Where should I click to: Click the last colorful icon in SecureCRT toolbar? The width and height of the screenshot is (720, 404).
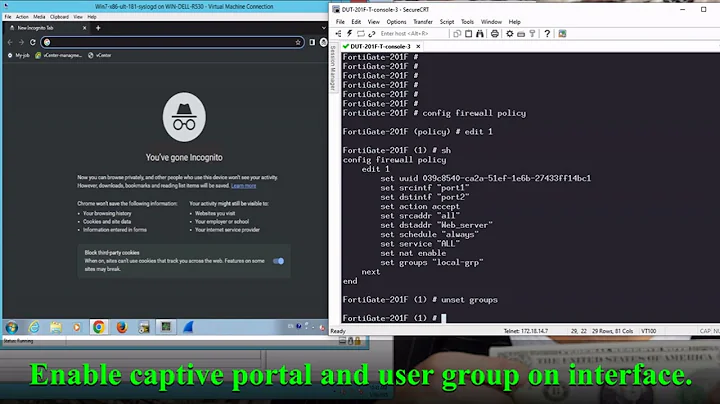[x=562, y=34]
